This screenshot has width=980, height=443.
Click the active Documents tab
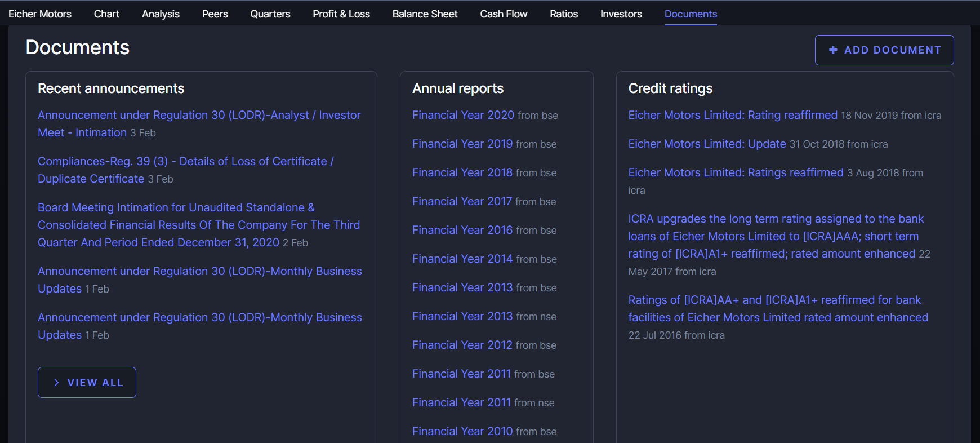coord(691,14)
